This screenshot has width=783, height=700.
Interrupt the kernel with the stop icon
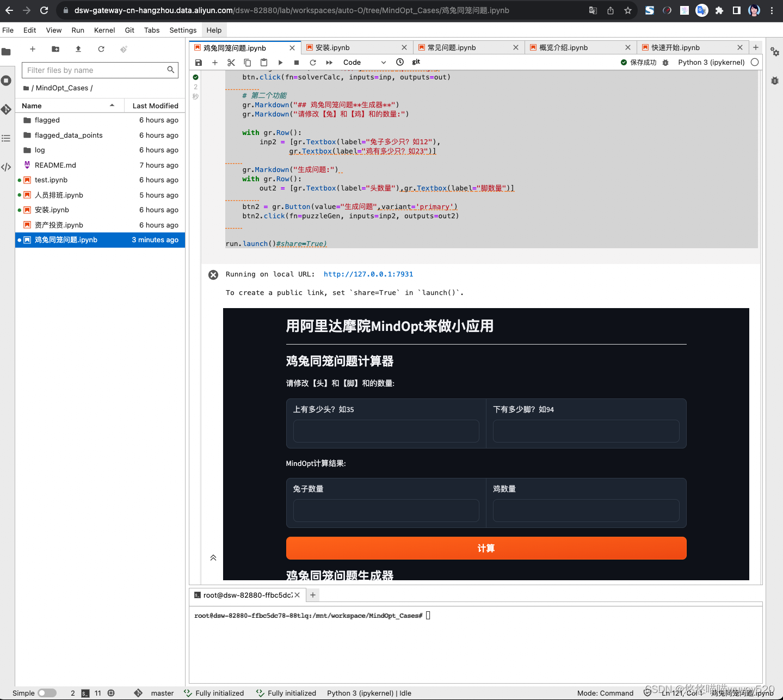click(297, 63)
